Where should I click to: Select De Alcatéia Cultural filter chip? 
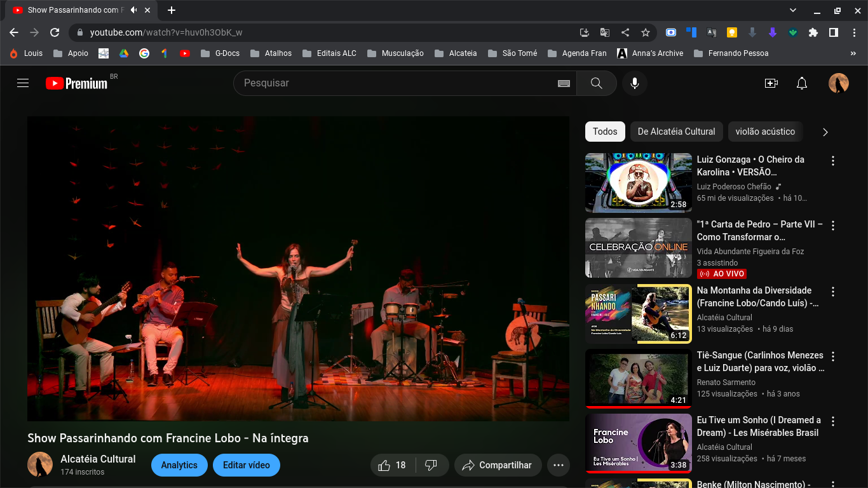tap(676, 132)
